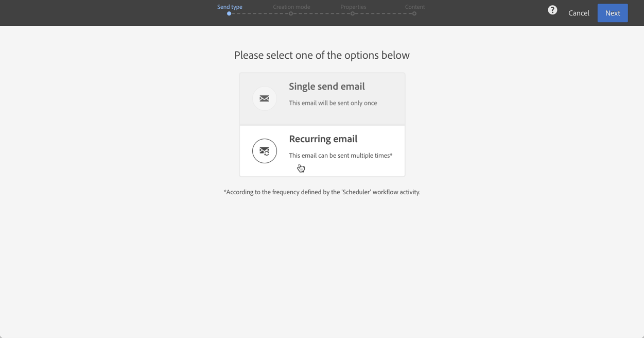Go to the Properties step label
Screen dimensions: 644x338
353,7
